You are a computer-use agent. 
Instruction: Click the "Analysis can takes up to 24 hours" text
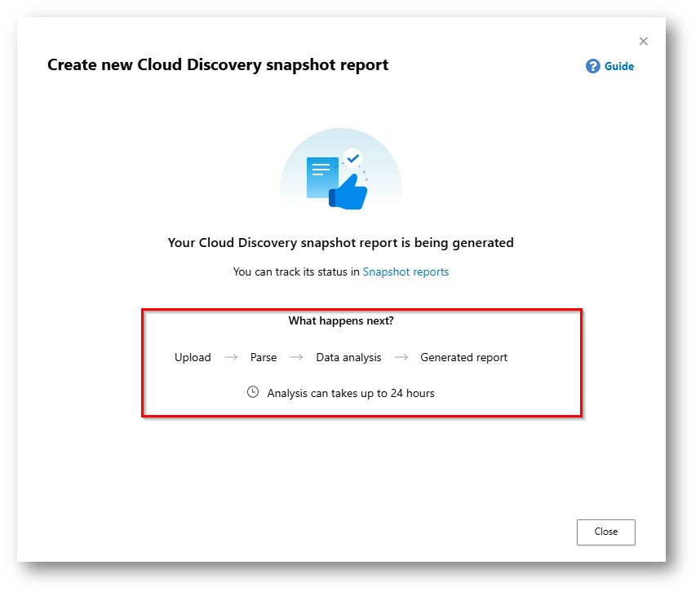351,393
